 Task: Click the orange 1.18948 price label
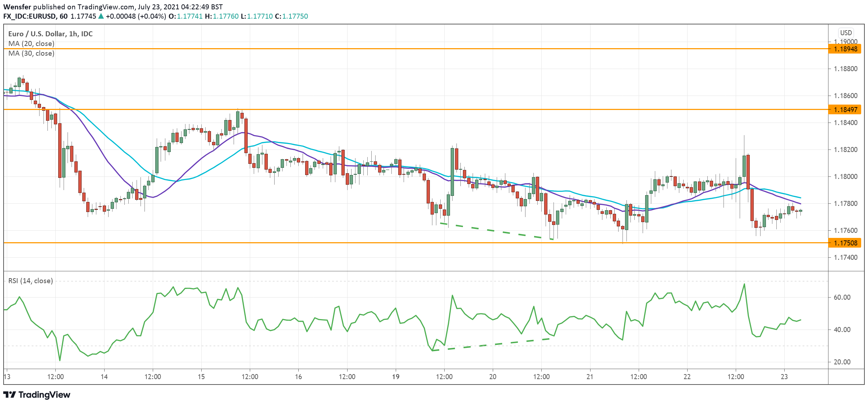845,49
